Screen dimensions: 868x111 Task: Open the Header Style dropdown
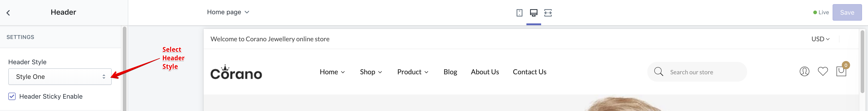[60, 77]
